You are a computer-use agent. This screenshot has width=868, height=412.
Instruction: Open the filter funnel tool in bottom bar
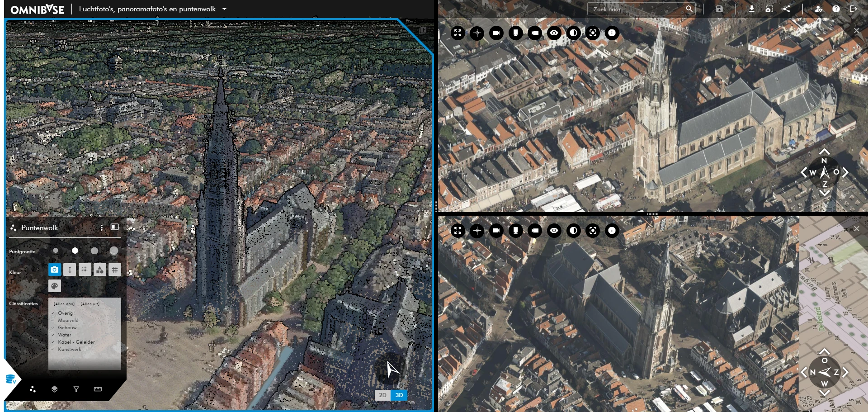(x=76, y=389)
